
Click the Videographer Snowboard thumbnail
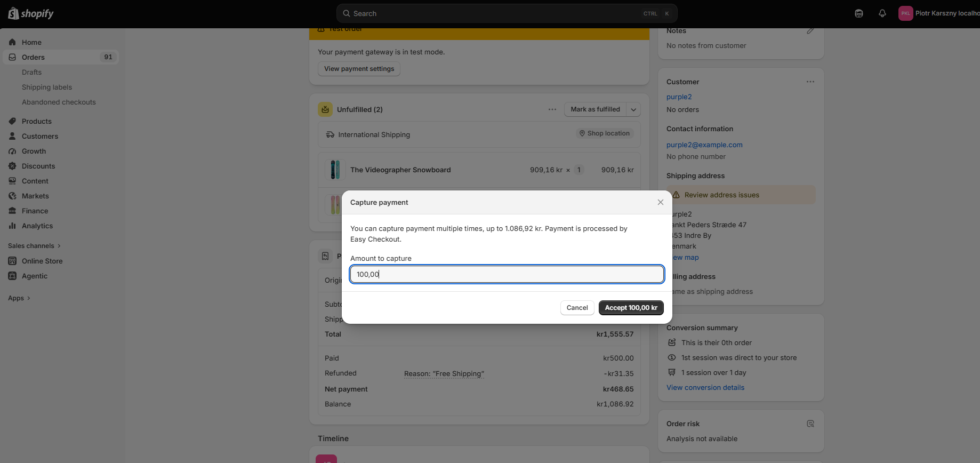pyautogui.click(x=335, y=170)
